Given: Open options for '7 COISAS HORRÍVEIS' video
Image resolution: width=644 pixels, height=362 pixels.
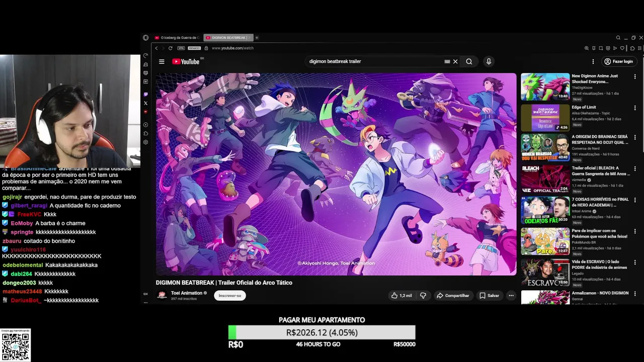Looking at the screenshot, I should pos(635,201).
